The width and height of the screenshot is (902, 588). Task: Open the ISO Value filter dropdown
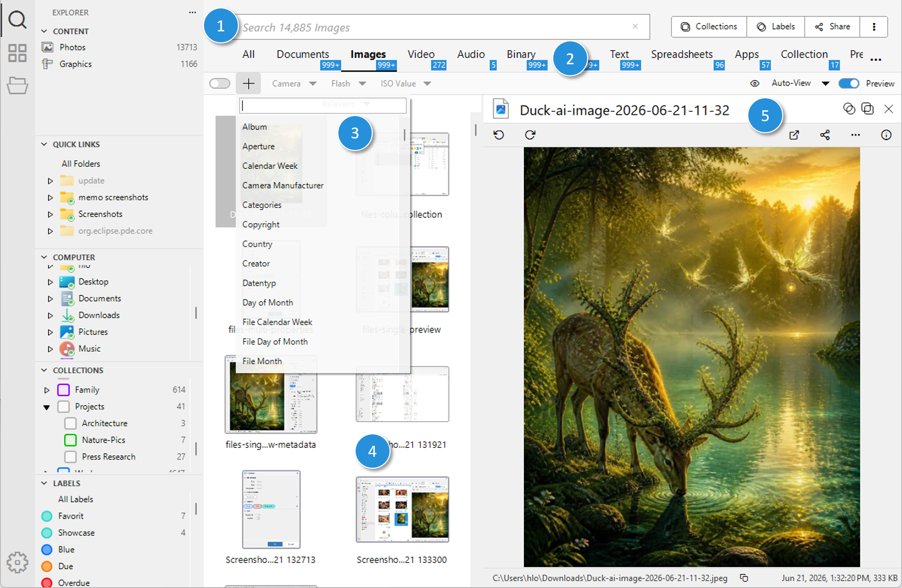[406, 84]
